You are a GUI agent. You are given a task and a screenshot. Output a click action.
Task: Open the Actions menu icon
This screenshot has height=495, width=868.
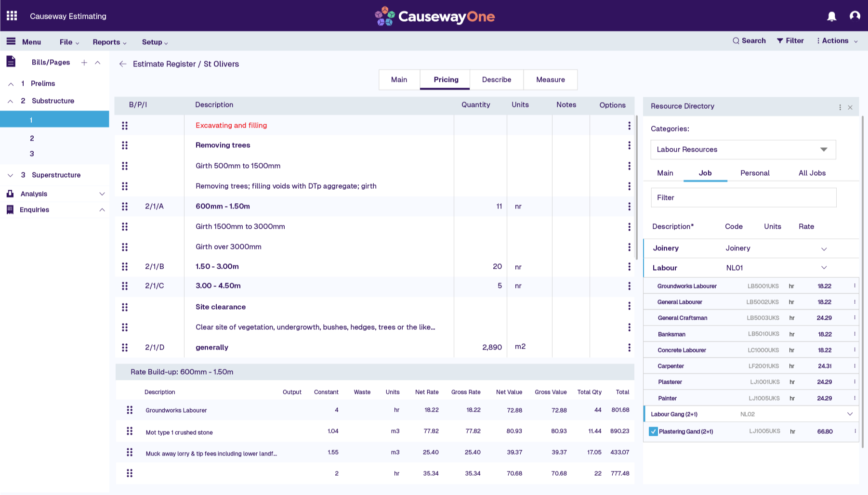click(819, 41)
